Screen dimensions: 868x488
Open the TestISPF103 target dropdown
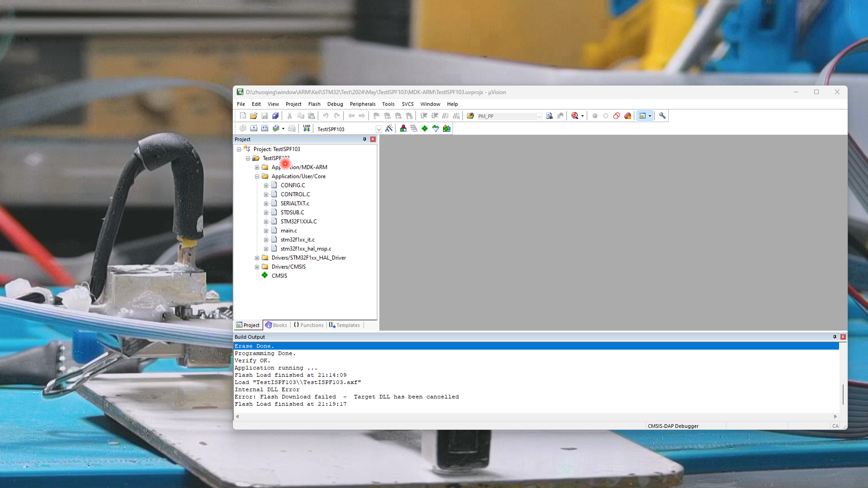[x=378, y=129]
